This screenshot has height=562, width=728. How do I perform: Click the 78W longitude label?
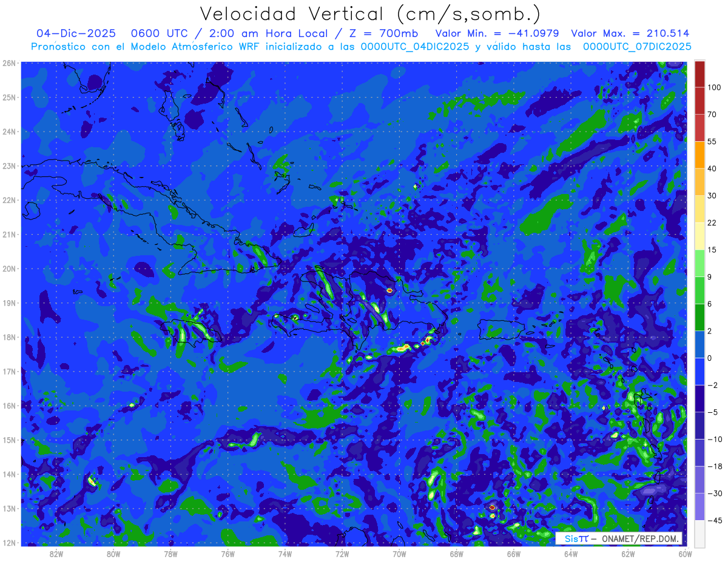point(170,554)
